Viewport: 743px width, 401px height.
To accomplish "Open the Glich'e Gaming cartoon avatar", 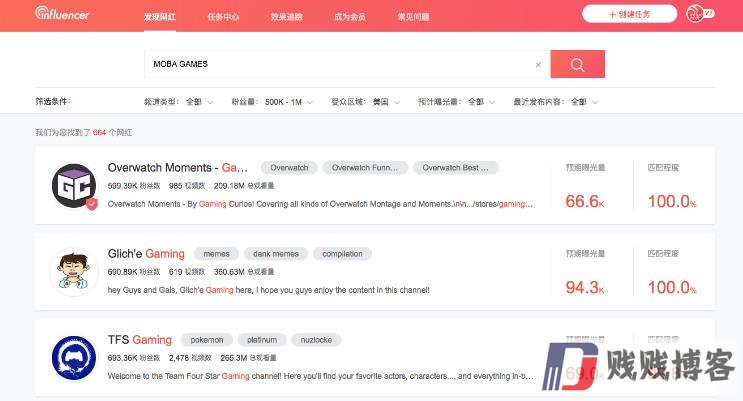I will [x=73, y=272].
